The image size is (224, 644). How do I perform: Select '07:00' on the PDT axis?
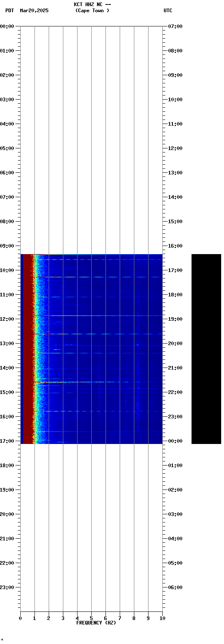click(7, 197)
